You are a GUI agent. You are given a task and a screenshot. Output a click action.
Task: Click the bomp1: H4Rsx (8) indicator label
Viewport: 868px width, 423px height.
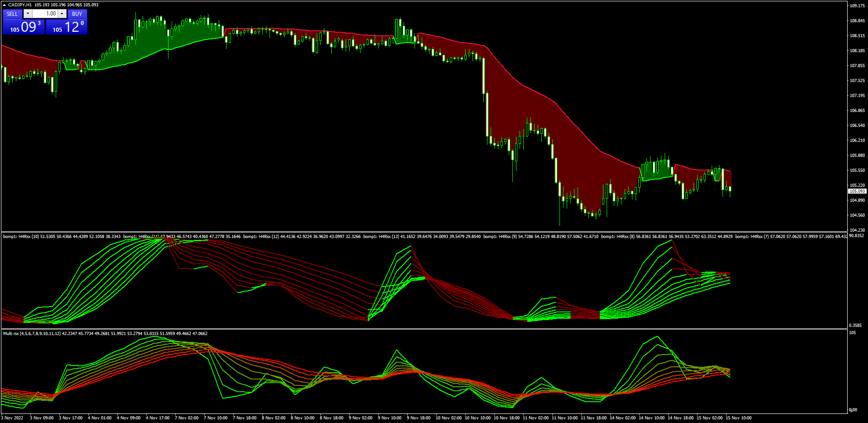point(618,237)
